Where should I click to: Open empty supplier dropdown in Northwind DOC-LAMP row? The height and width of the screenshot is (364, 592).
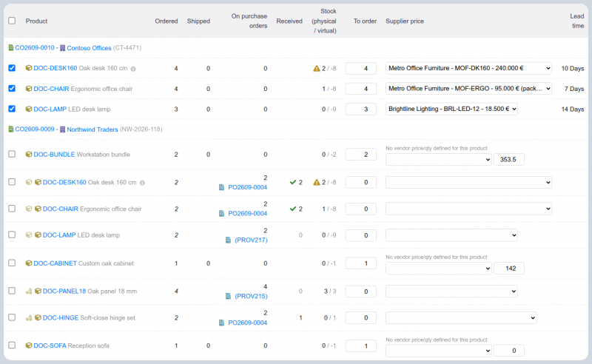[451, 235]
